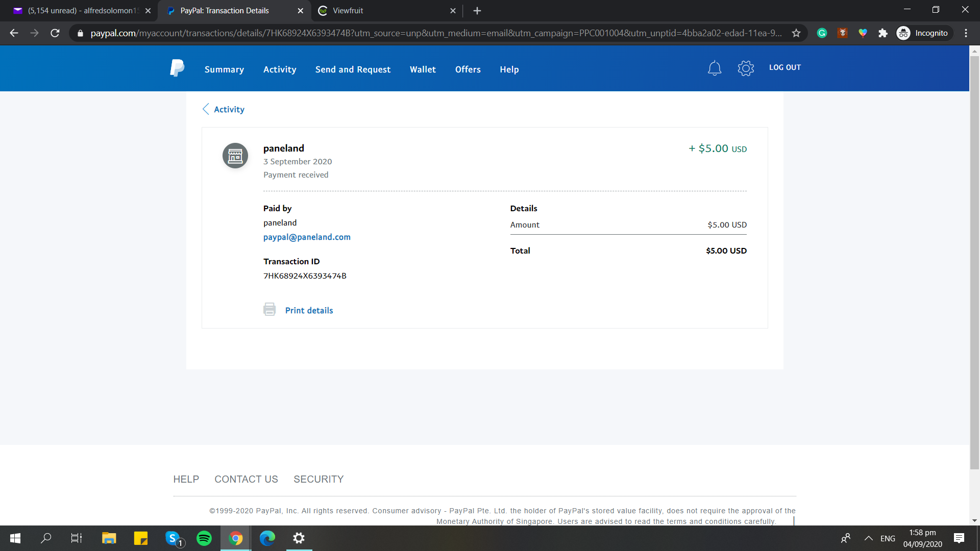The height and width of the screenshot is (551, 980).
Task: Open Sticky Notes from the taskbar
Action: (141, 538)
